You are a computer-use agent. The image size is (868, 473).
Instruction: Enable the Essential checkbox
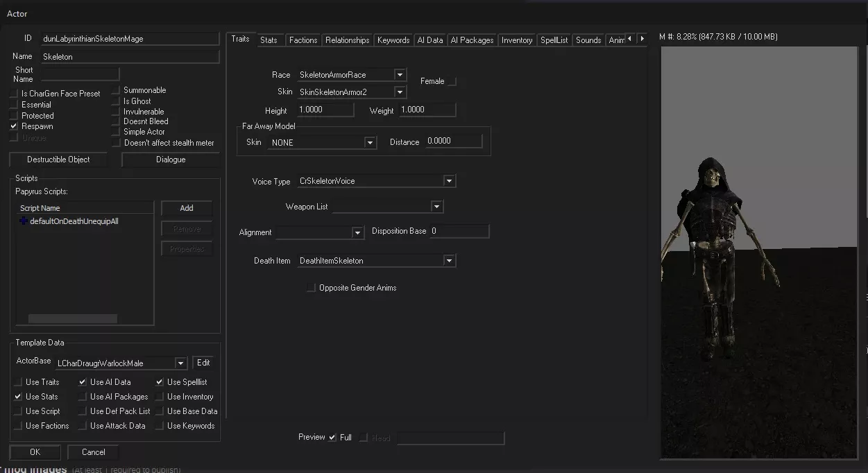pyautogui.click(x=14, y=105)
